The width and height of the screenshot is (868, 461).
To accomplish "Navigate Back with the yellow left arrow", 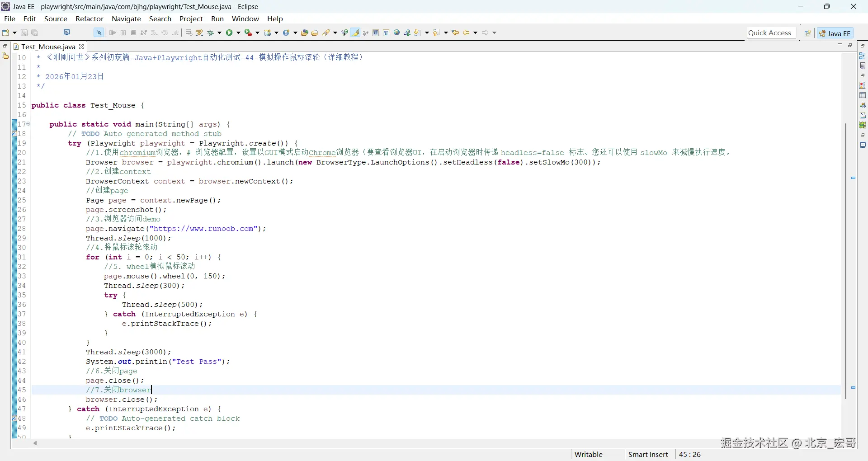I will pyautogui.click(x=466, y=33).
